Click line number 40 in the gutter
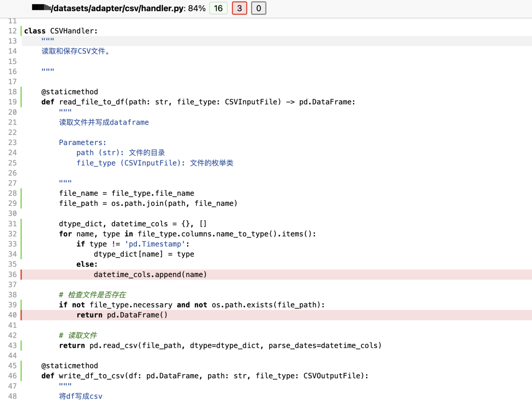The image size is (532, 401). tap(12, 315)
